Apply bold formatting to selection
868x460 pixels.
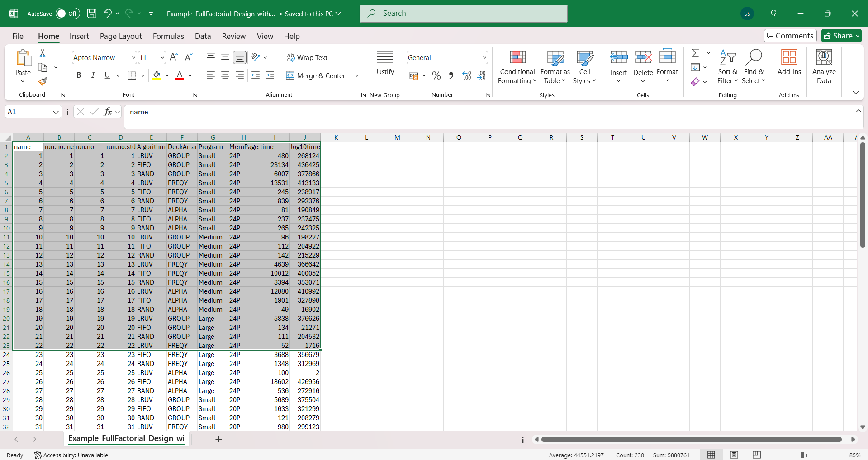(x=78, y=75)
